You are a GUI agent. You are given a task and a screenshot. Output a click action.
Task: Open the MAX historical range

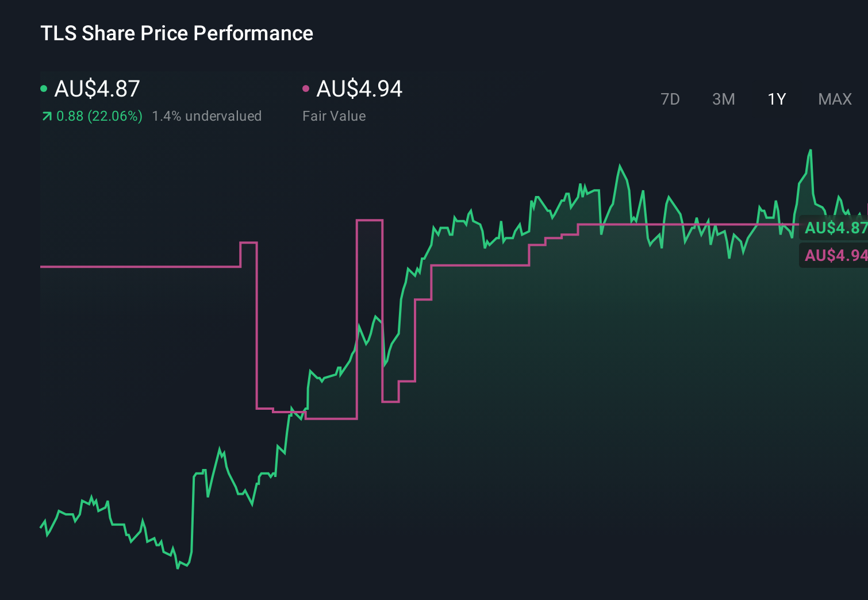pyautogui.click(x=835, y=99)
